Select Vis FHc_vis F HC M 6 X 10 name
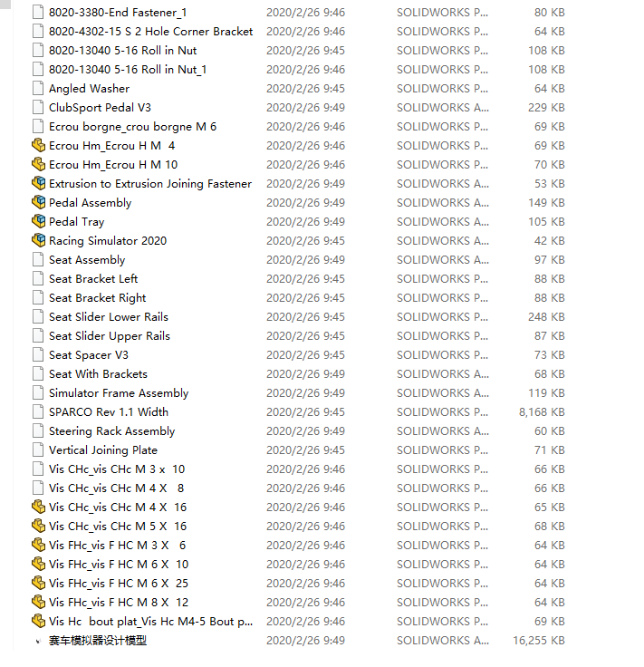This screenshot has width=644, height=667. [x=119, y=565]
